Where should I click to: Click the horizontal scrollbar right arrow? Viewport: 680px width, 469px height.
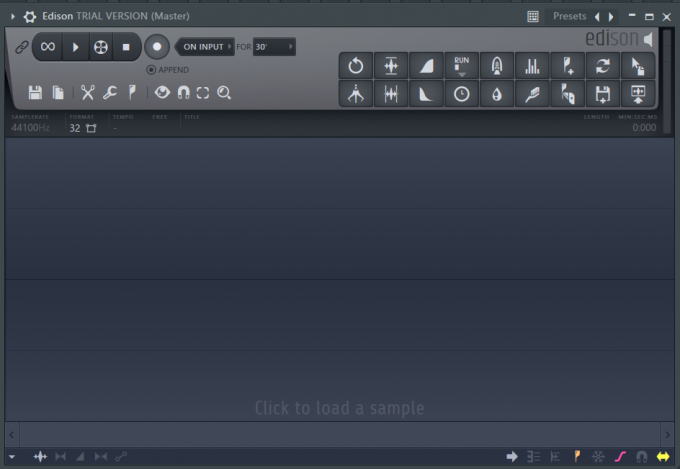click(667, 434)
